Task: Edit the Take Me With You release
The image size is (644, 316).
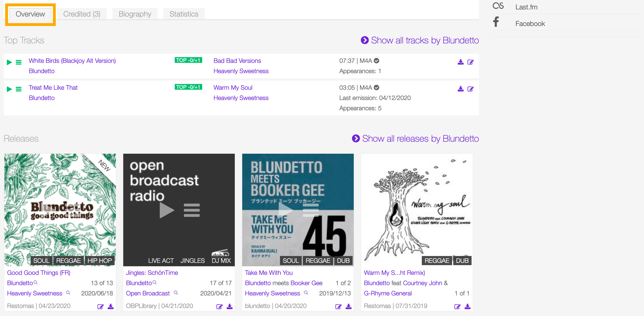Action: (x=338, y=307)
